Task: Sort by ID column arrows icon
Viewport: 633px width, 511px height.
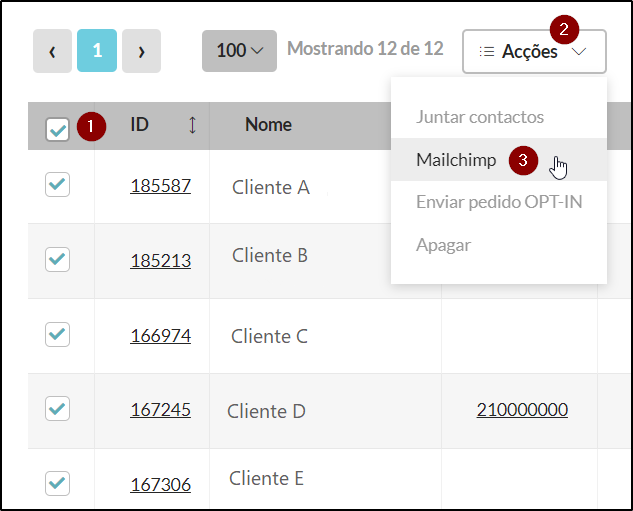Action: [193, 125]
